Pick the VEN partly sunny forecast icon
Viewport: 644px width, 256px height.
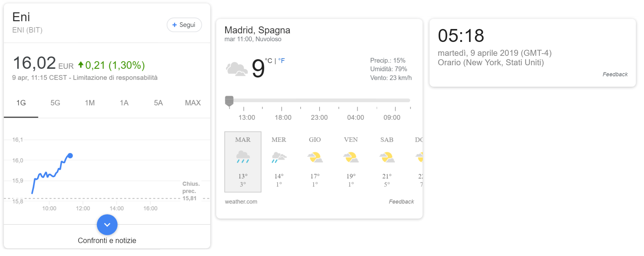pyautogui.click(x=351, y=157)
